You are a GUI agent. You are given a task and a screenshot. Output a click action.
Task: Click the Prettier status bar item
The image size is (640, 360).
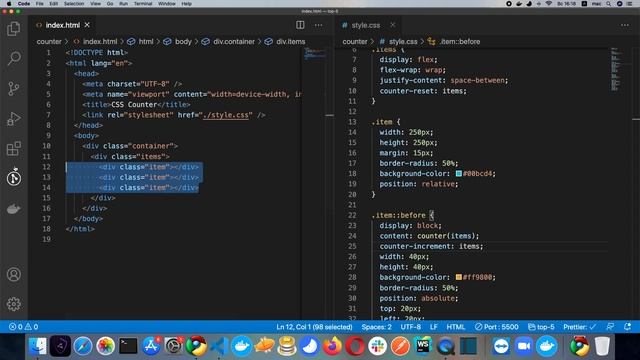tap(580, 327)
